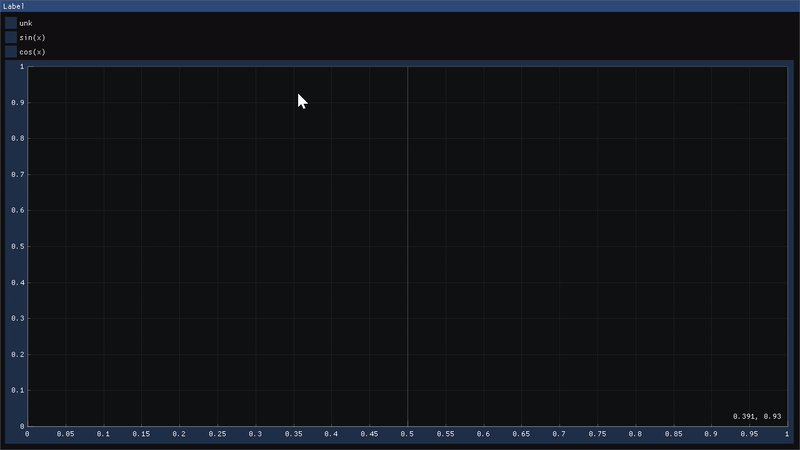Check the cos(x) checkbox

point(11,51)
